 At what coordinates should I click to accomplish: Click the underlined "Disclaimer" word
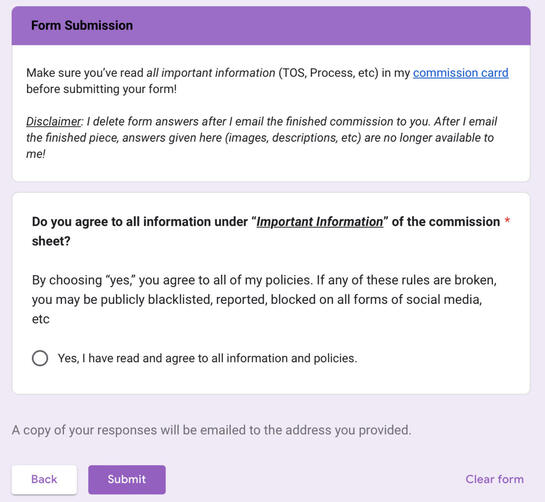pos(54,122)
